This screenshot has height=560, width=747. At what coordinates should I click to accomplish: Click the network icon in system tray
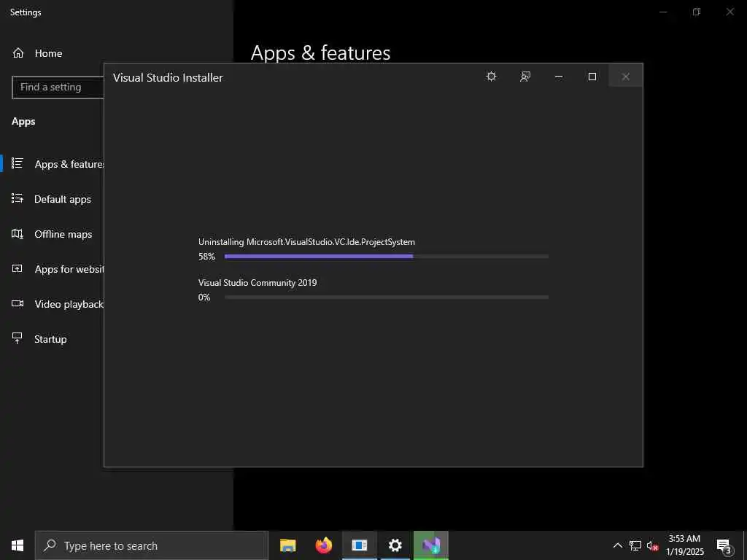point(635,545)
